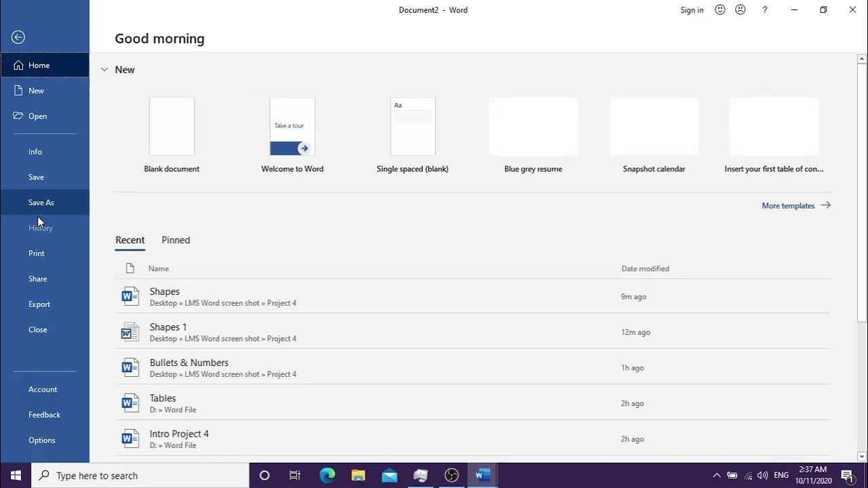Open Help question mark icon
868x488 pixels.
(x=765, y=10)
